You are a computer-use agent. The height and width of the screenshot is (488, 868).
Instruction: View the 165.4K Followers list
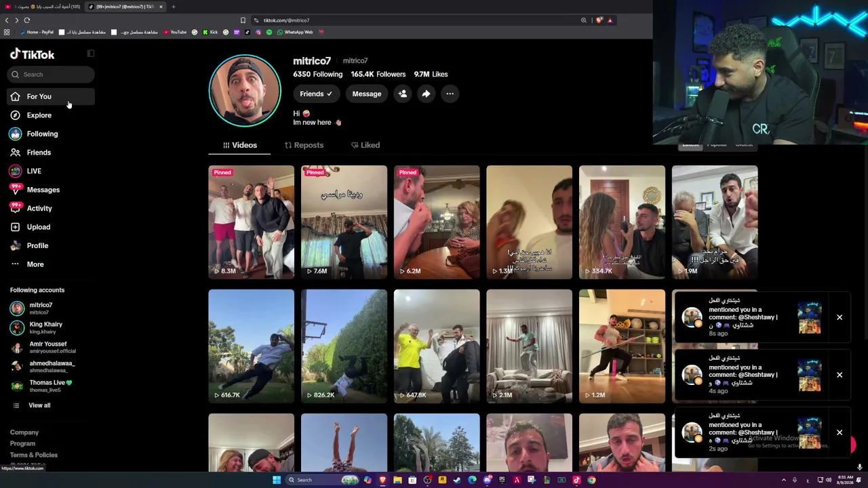pos(378,74)
